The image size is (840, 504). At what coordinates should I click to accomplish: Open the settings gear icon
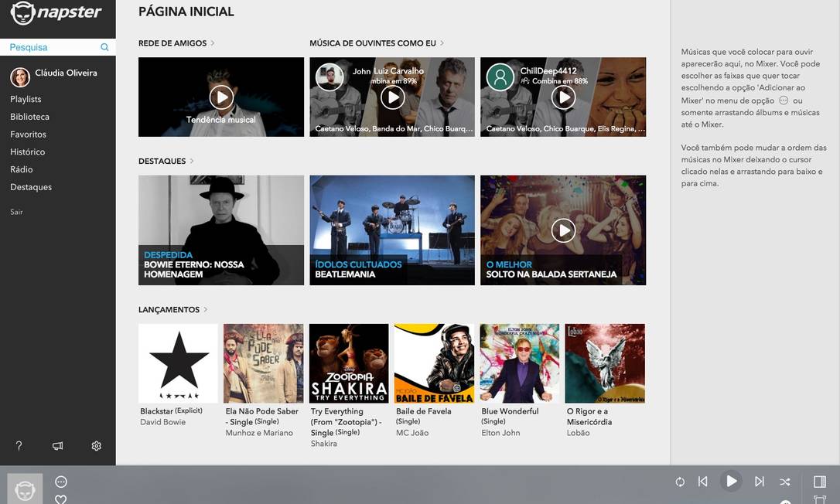(97, 446)
